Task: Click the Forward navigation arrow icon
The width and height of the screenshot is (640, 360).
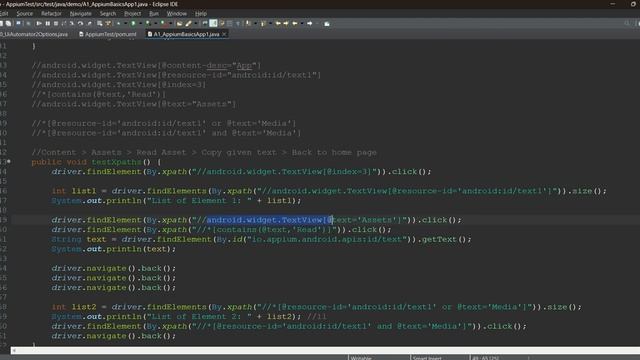Action: click(x=310, y=23)
